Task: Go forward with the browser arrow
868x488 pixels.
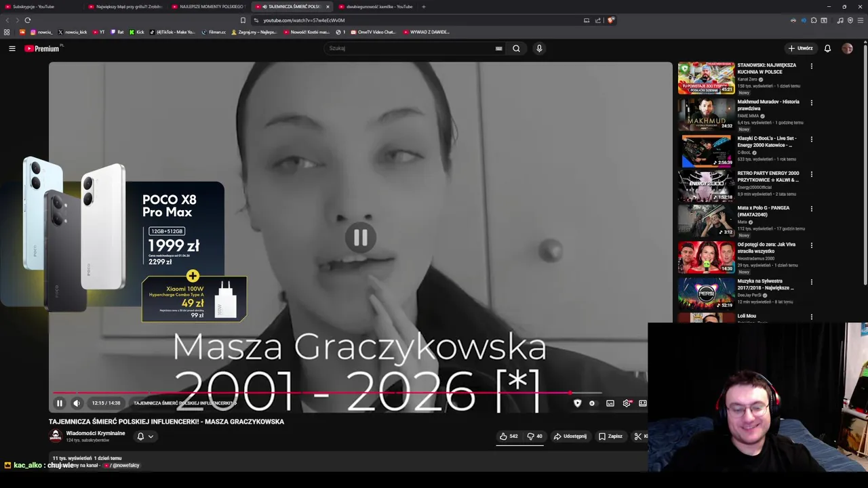Action: click(16, 20)
